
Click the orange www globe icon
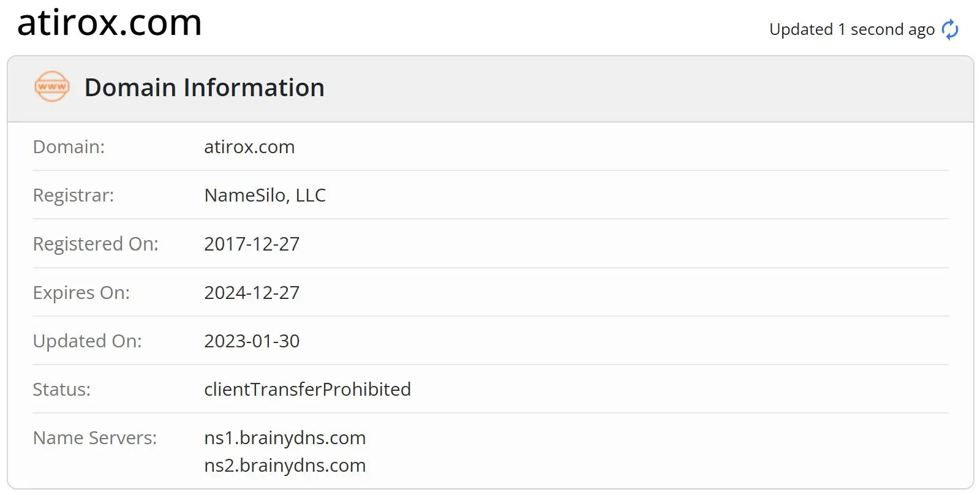52,87
